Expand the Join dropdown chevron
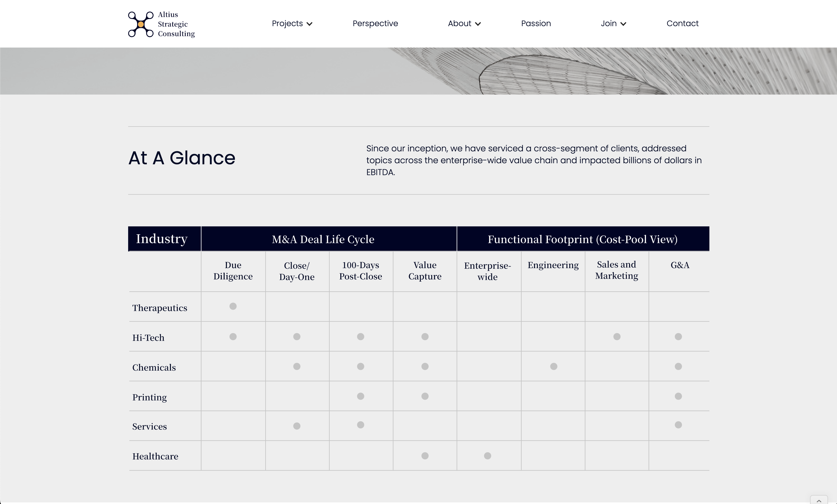Image resolution: width=837 pixels, height=504 pixels. click(x=623, y=24)
